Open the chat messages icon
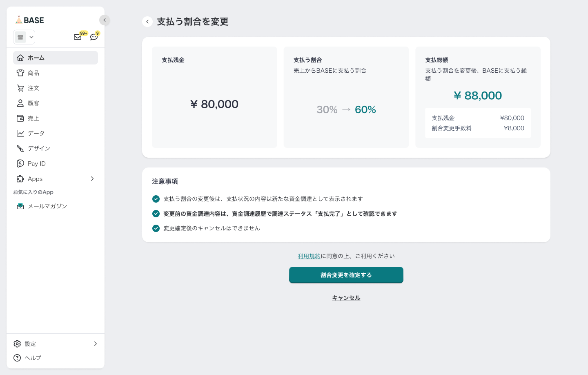The image size is (588, 375). 94,37
